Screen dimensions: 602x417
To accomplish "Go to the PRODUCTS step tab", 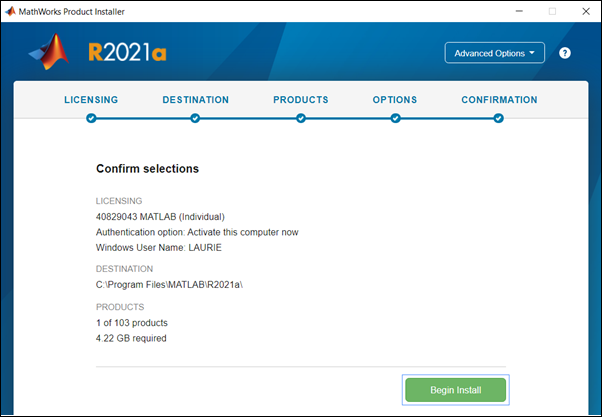I will (x=301, y=100).
